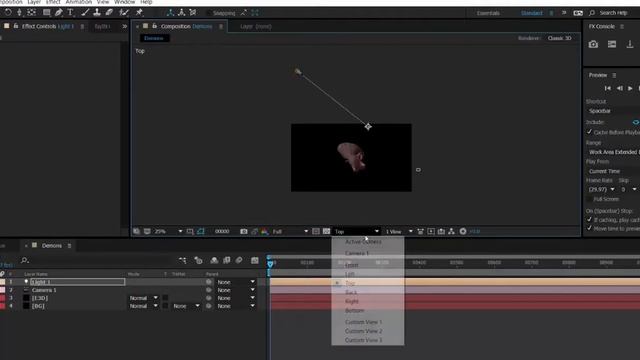Enable Motion Blur icon in timeline
This screenshot has width=640, height=360.
click(239, 260)
